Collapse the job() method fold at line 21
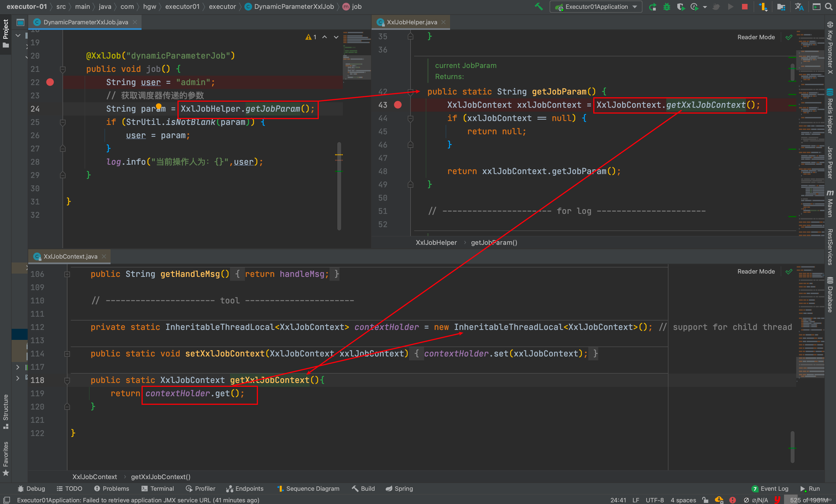This screenshot has width=836, height=504. [x=63, y=69]
